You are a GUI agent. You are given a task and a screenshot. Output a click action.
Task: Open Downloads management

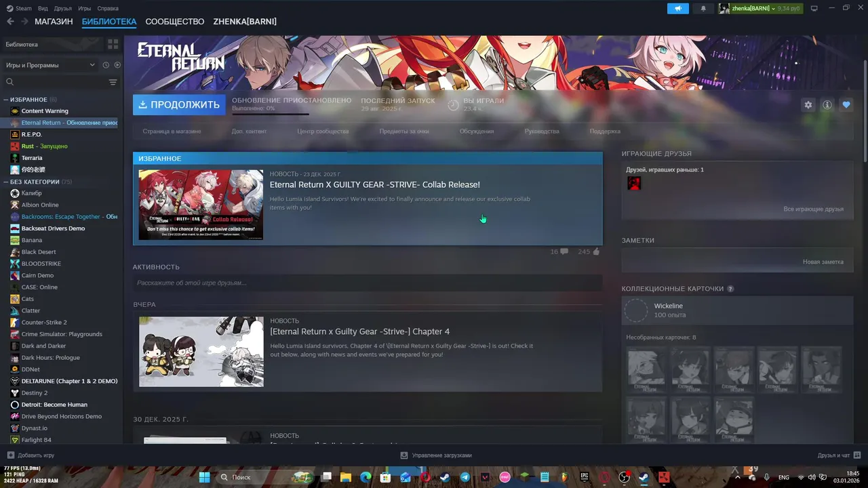(435, 455)
